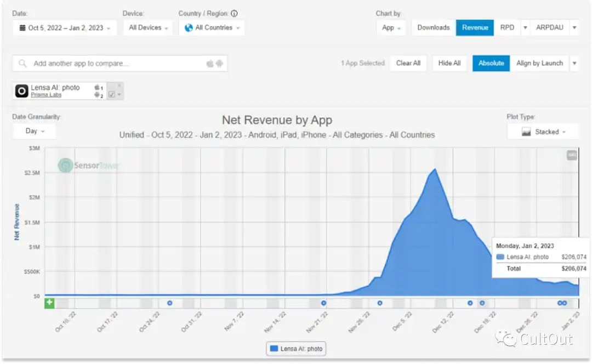
Task: Click the event marker near Nov 21
Action: click(x=323, y=303)
